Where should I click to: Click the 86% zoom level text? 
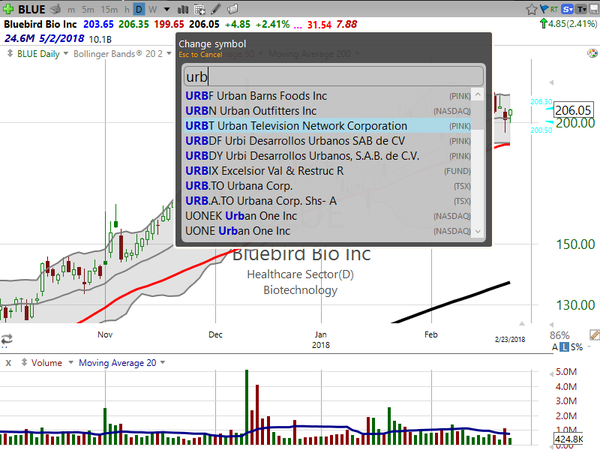[559, 335]
